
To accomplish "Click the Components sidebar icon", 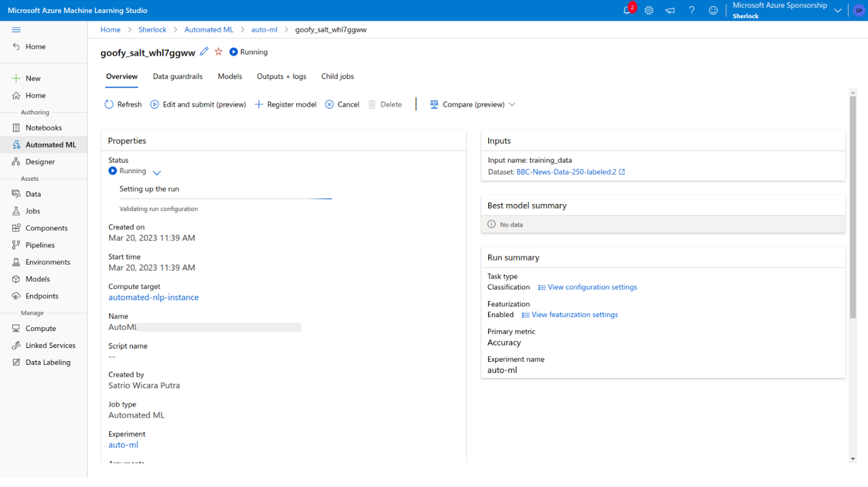I will [x=16, y=228].
